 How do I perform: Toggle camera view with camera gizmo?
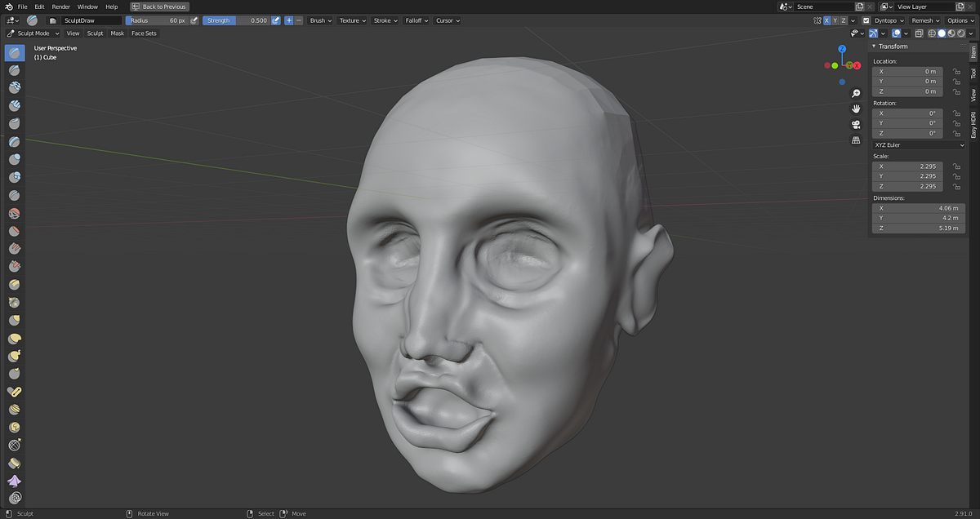856,124
